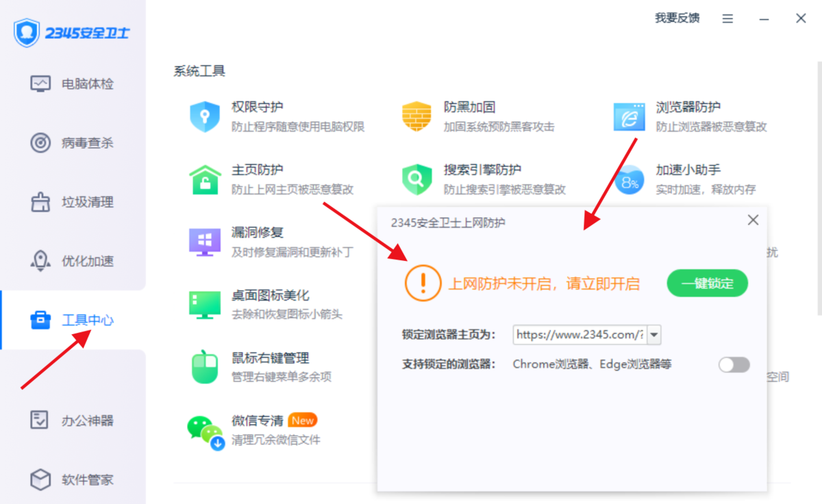Screen dimensions: 822x504
Task: Open the 垃圾清理 sidebar section
Action: pos(73,202)
